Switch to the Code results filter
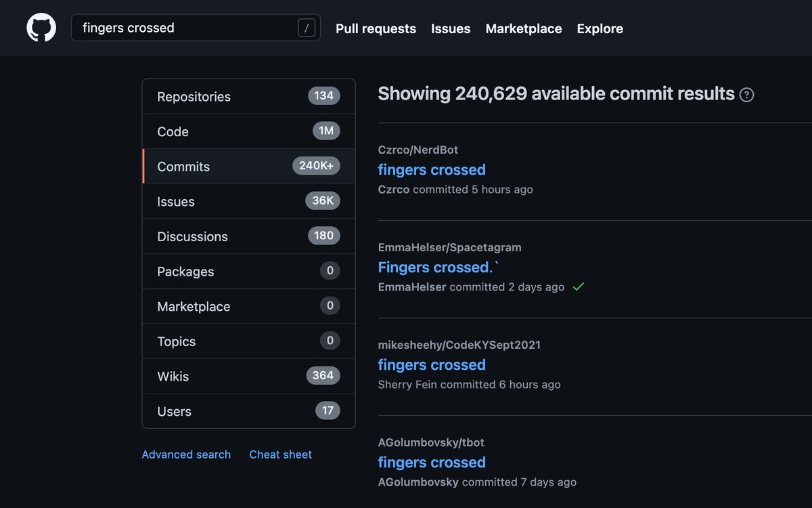The image size is (812, 508). coord(248,131)
